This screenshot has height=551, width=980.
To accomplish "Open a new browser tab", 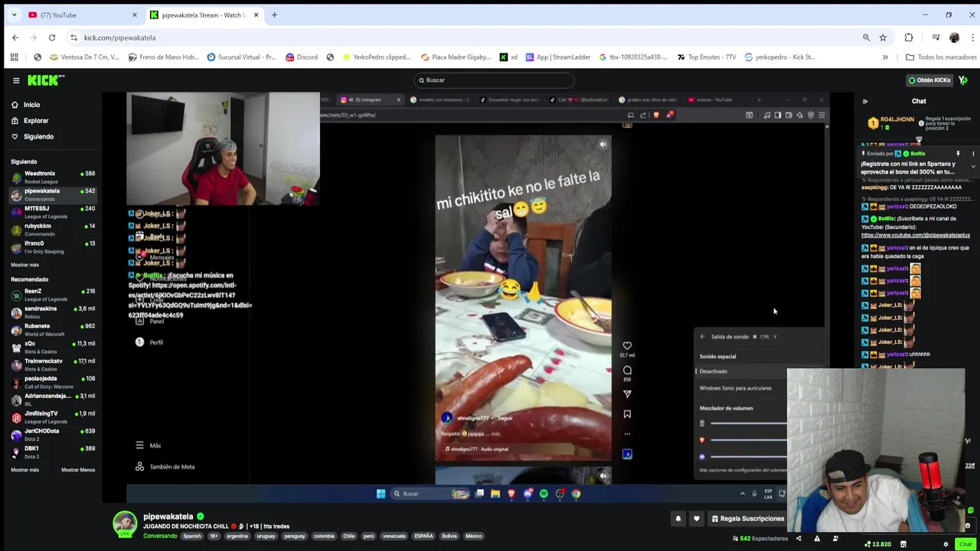I will click(274, 15).
